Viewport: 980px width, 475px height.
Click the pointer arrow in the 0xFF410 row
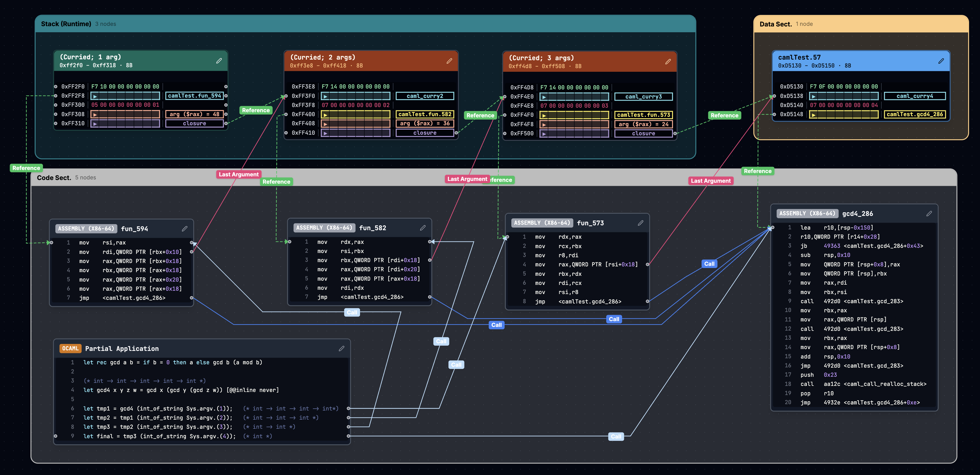(x=326, y=133)
